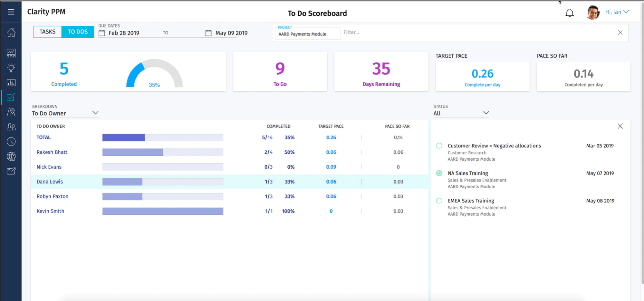644x301 pixels.
Task: Open the export window icon in sidebar
Action: pyautogui.click(x=11, y=171)
